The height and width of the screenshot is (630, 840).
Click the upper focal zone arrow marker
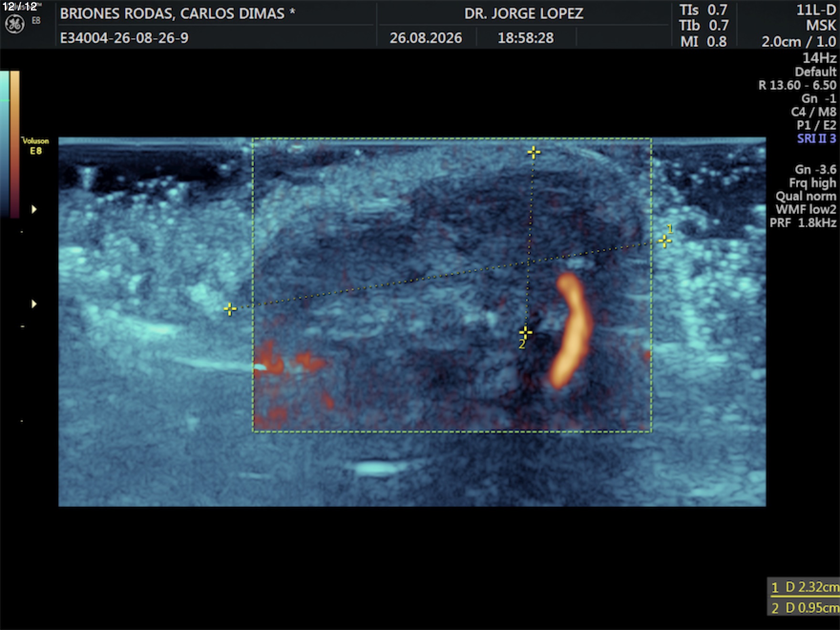tap(34, 209)
